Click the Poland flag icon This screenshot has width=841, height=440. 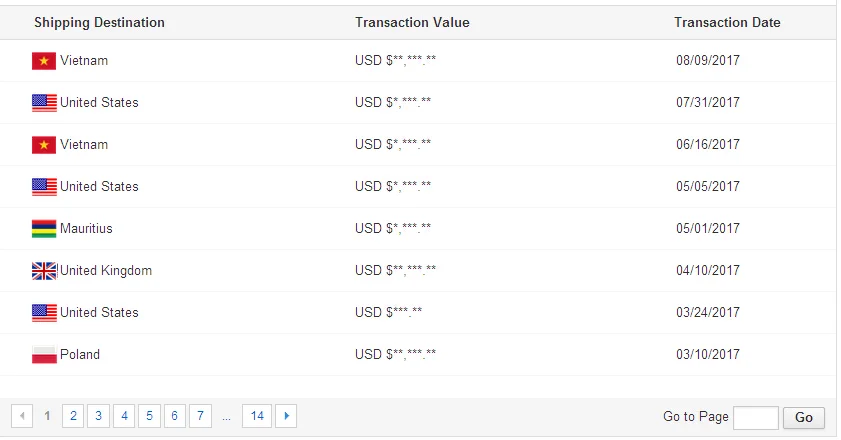pyautogui.click(x=44, y=355)
